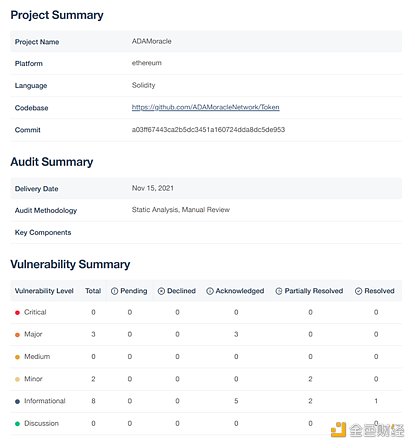Click the Vulnerability Level column header
The width and height of the screenshot is (415, 448).
coord(44,291)
